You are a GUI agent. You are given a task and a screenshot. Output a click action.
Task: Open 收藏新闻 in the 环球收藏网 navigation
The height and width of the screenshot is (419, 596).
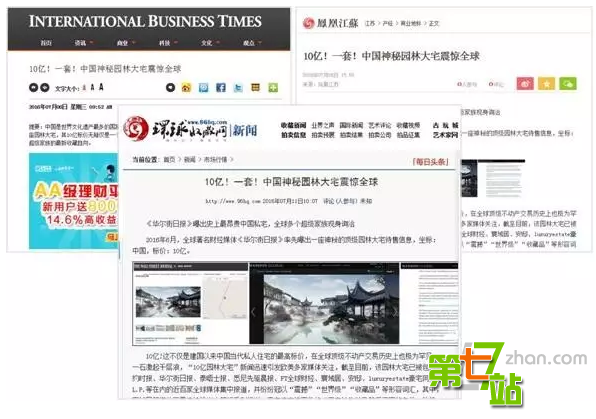(x=293, y=125)
